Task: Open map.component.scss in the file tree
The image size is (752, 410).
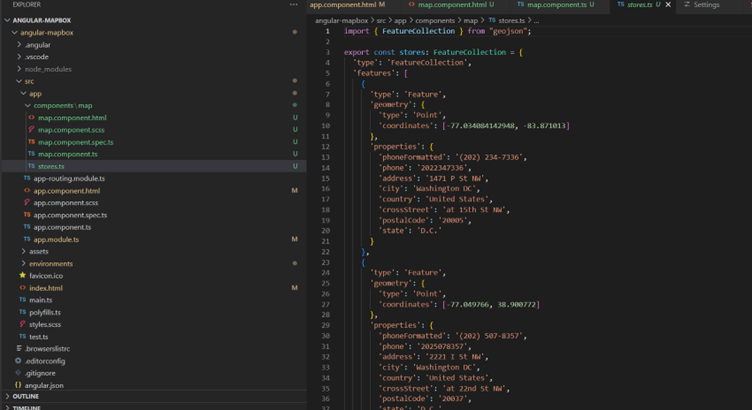Action: click(x=71, y=130)
